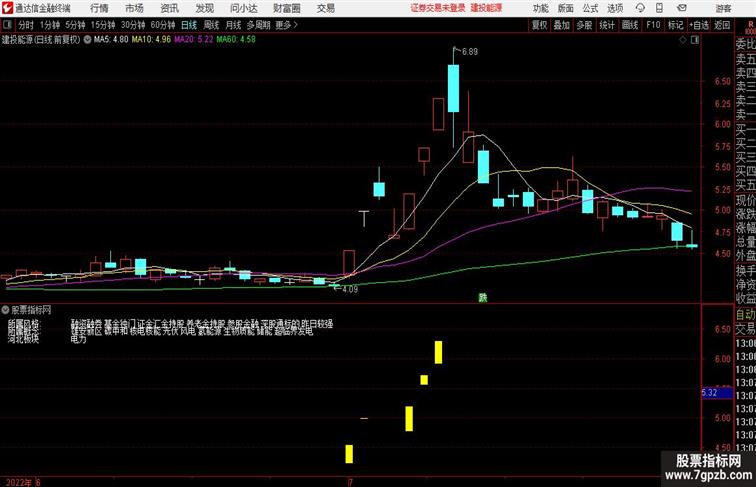The width and height of the screenshot is (756, 487).
Task: Click the 2022年 6 date label
Action: tap(23, 482)
